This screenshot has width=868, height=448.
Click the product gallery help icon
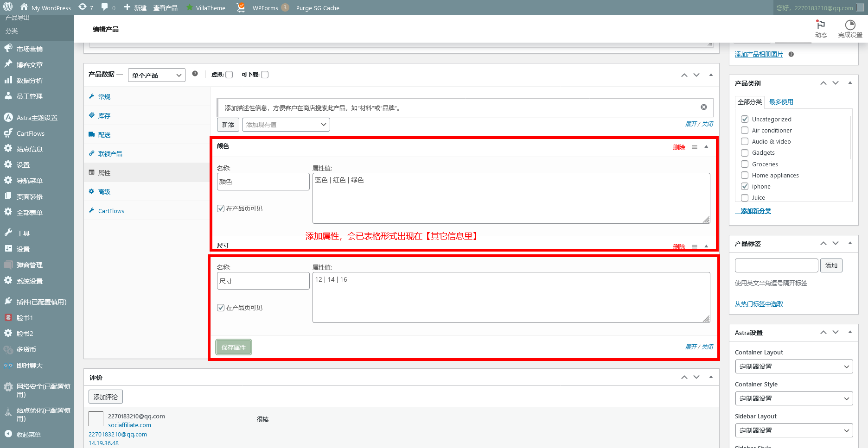(x=791, y=54)
